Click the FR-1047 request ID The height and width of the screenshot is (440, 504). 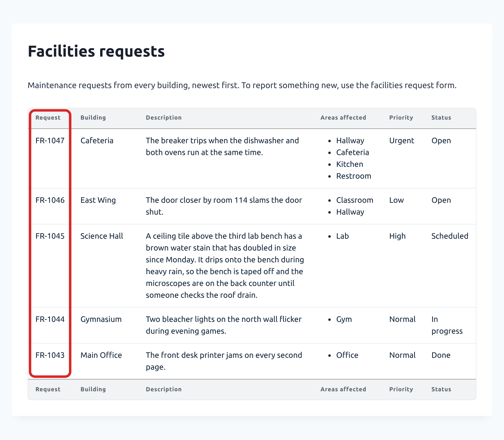tap(50, 141)
